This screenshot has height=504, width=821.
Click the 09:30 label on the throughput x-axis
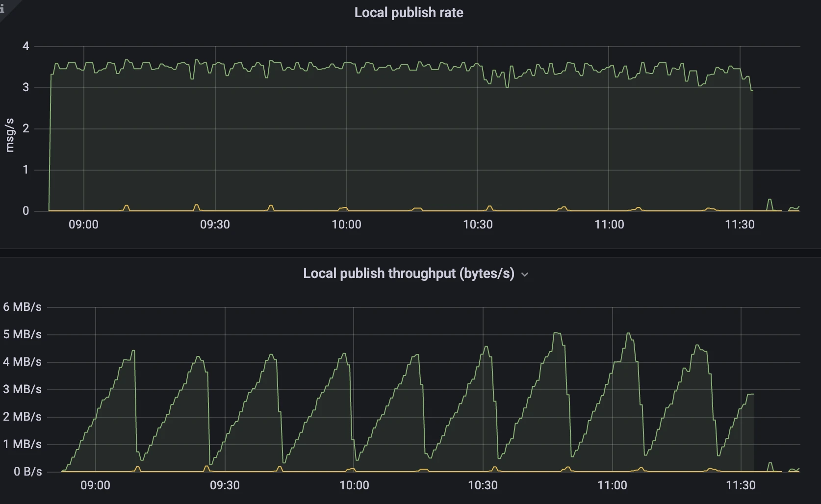[x=225, y=485]
